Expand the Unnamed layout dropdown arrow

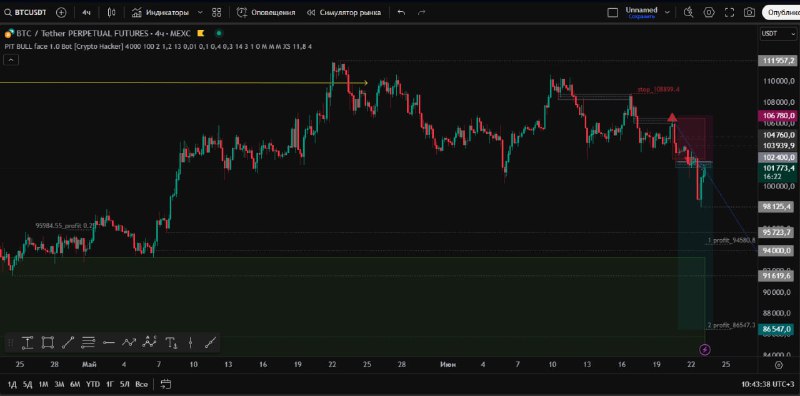pyautogui.click(x=667, y=12)
